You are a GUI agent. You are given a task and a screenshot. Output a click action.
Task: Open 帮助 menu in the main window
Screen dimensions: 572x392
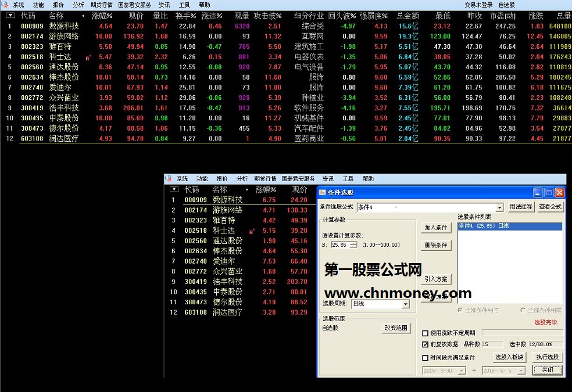pyautogui.click(x=204, y=5)
